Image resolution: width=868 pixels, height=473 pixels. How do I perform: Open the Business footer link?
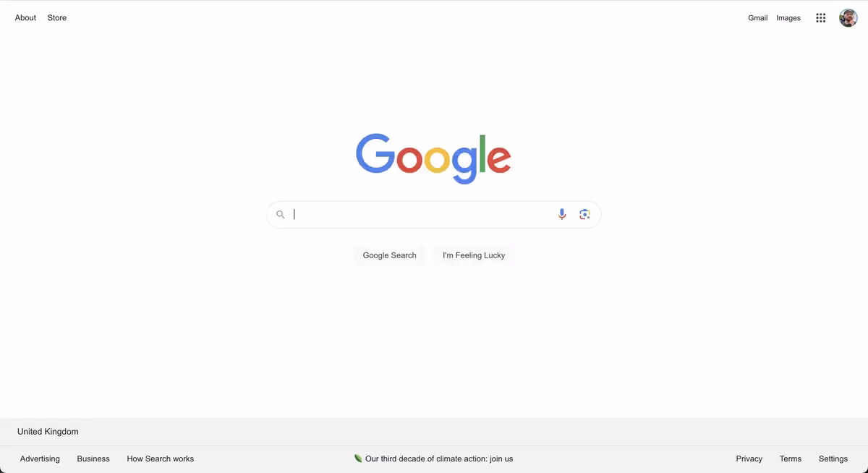pyautogui.click(x=93, y=459)
